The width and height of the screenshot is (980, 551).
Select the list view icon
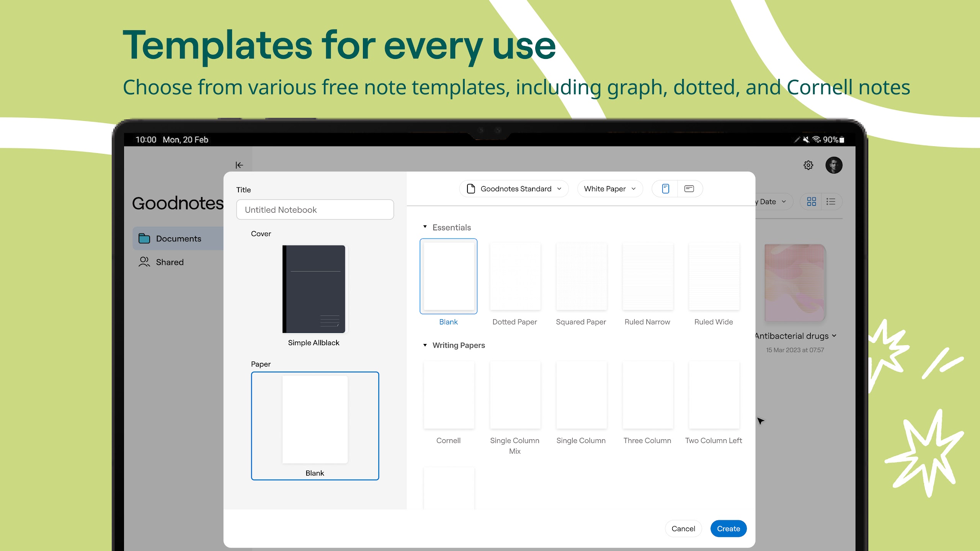click(831, 201)
